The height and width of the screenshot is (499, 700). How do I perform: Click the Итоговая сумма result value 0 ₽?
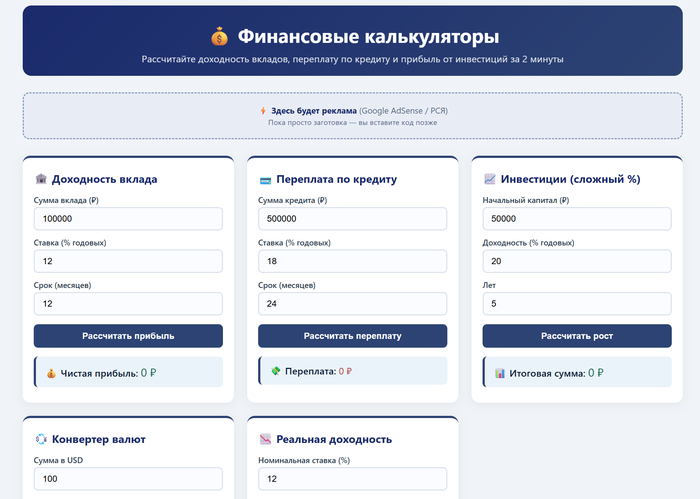(x=596, y=373)
